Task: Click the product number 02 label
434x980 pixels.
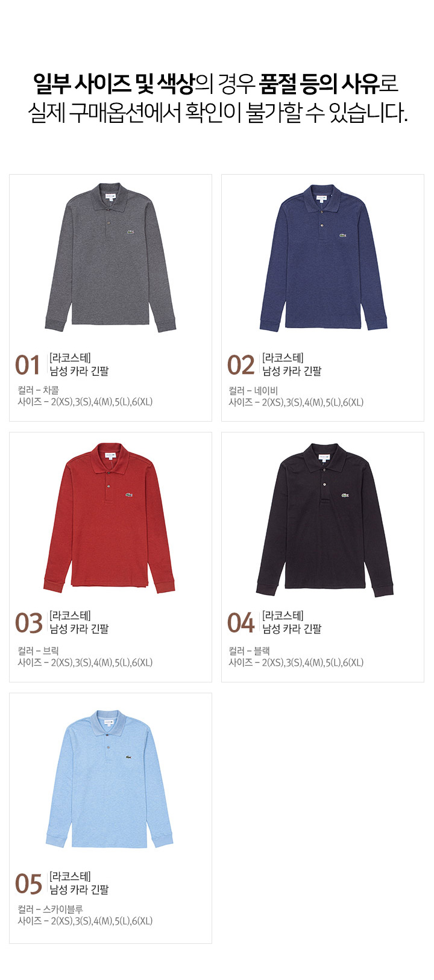Action: pos(241,365)
